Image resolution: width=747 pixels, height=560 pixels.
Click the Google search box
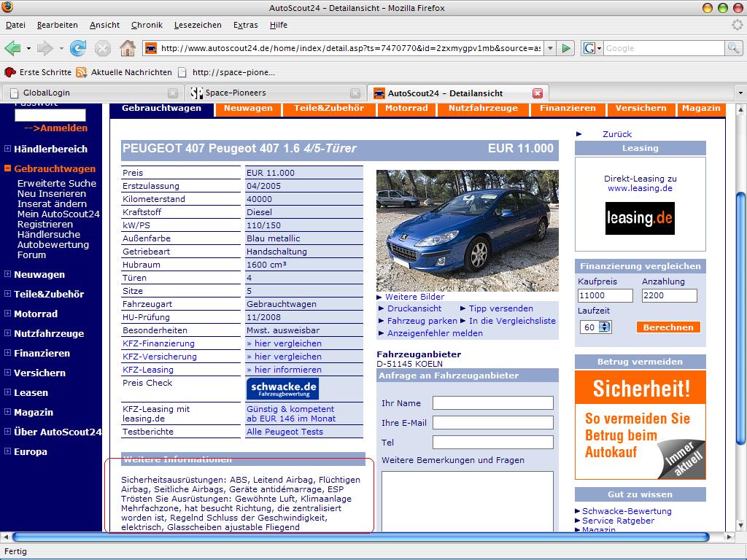point(664,48)
